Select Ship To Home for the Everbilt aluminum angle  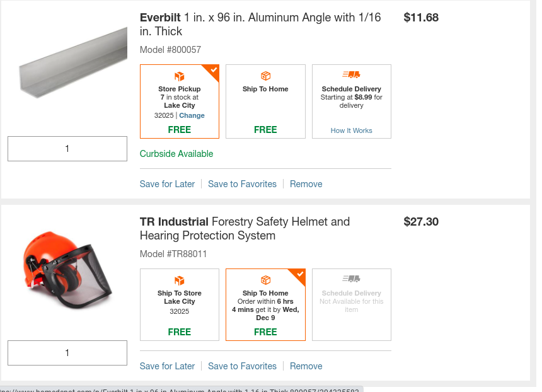click(265, 101)
